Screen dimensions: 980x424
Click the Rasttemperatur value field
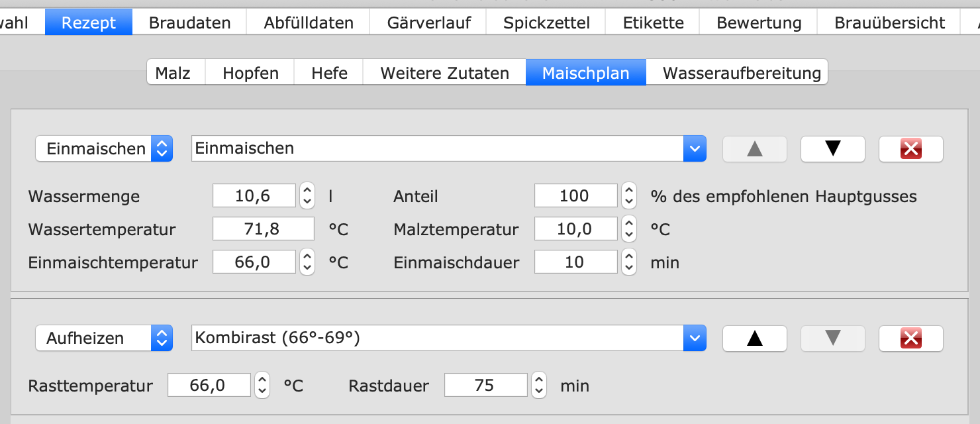(209, 385)
